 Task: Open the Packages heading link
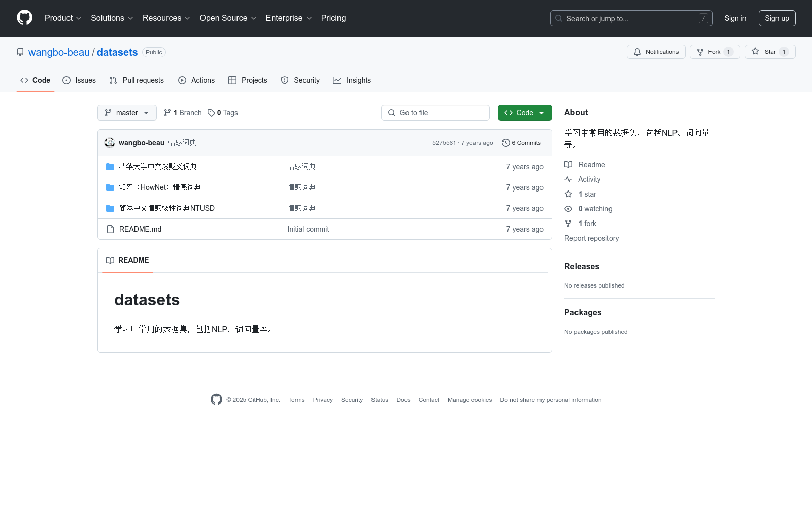coord(583,313)
